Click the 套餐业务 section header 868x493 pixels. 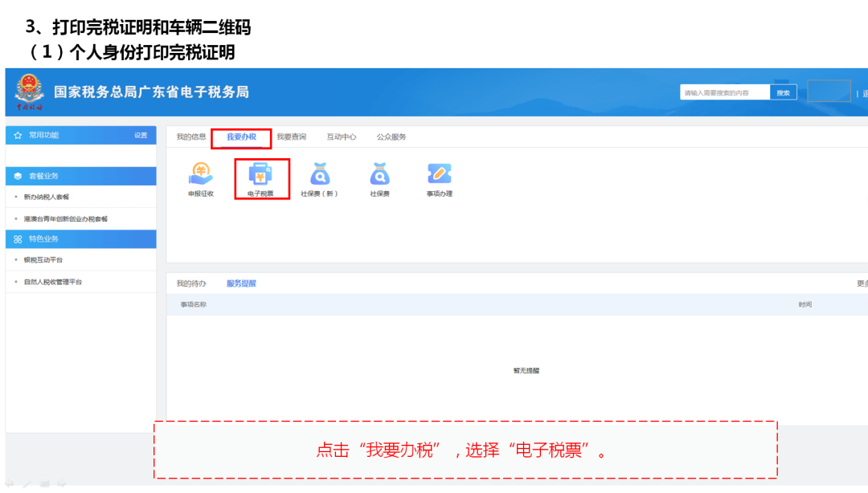81,176
